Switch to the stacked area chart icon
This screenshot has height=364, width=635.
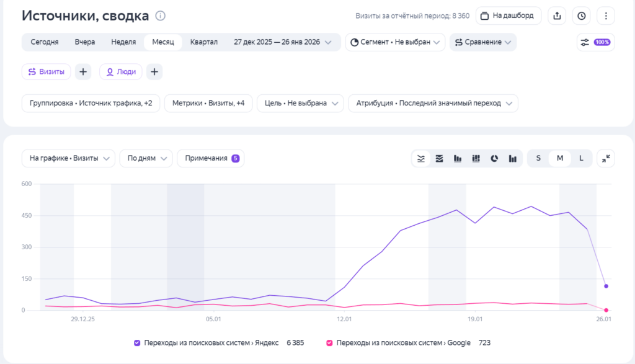[440, 158]
